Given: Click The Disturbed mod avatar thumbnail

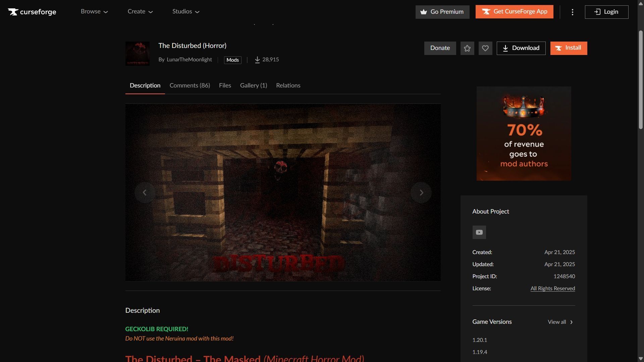Looking at the screenshot, I should [138, 54].
